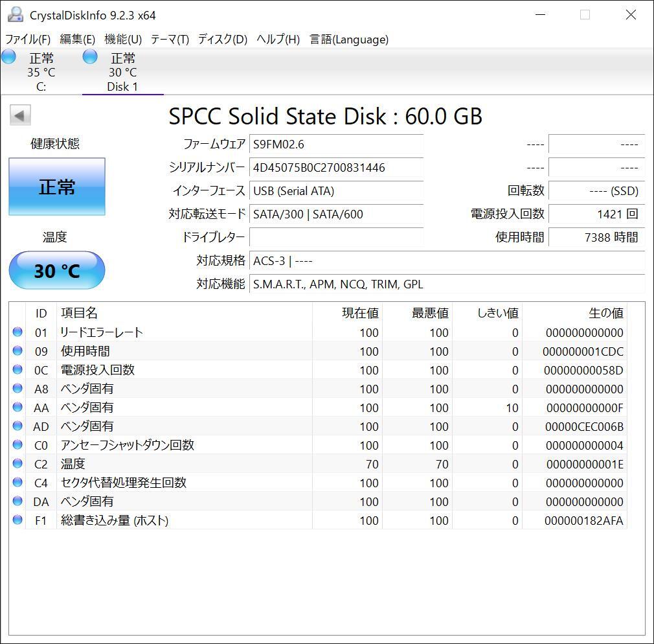This screenshot has width=654, height=644.
Task: Click the CrystalDiskInfo app icon in title bar
Action: pyautogui.click(x=16, y=15)
